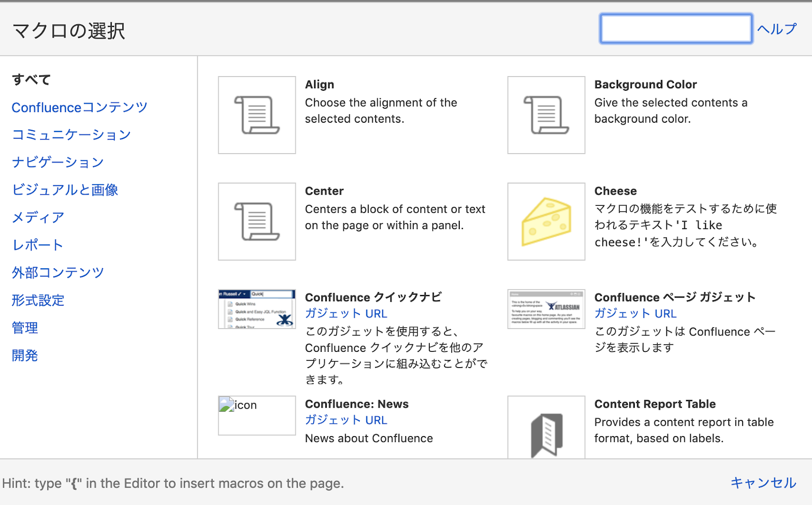Open the ヘルプ help link
The image size is (812, 505).
pyautogui.click(x=776, y=29)
